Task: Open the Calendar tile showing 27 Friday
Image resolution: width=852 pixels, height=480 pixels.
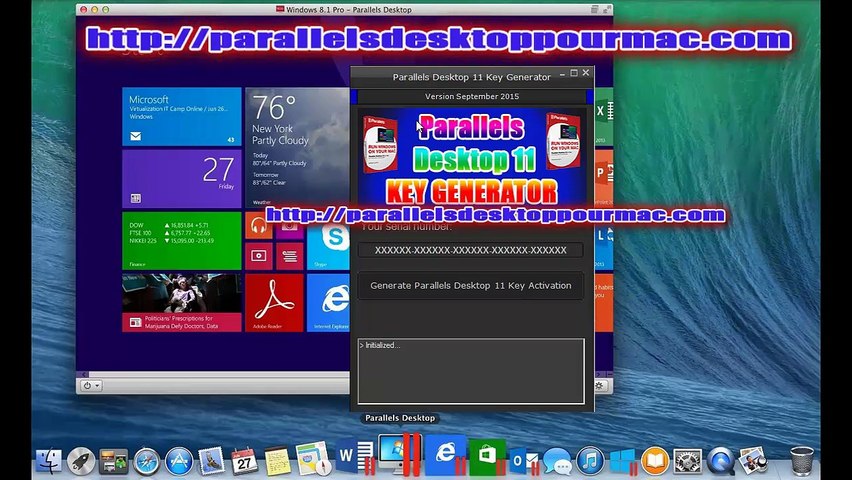Action: [x=181, y=179]
